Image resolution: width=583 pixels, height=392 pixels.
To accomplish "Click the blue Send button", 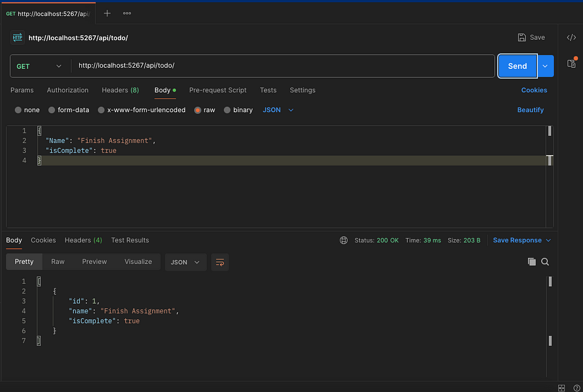I will pos(518,66).
